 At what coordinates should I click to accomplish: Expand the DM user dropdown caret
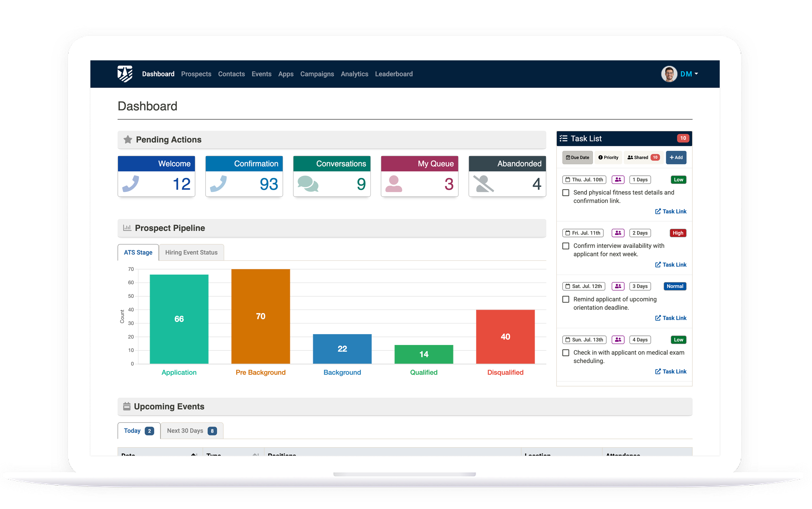(696, 74)
